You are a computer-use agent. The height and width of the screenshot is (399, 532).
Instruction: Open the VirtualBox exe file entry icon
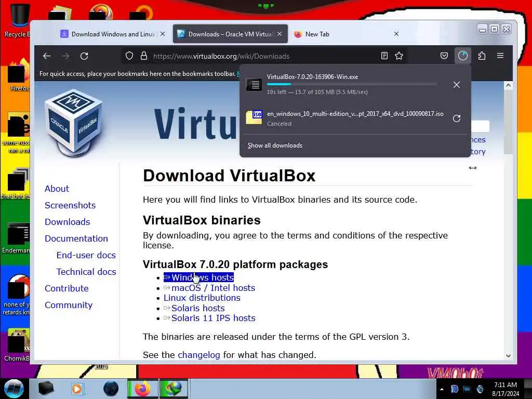(x=254, y=84)
